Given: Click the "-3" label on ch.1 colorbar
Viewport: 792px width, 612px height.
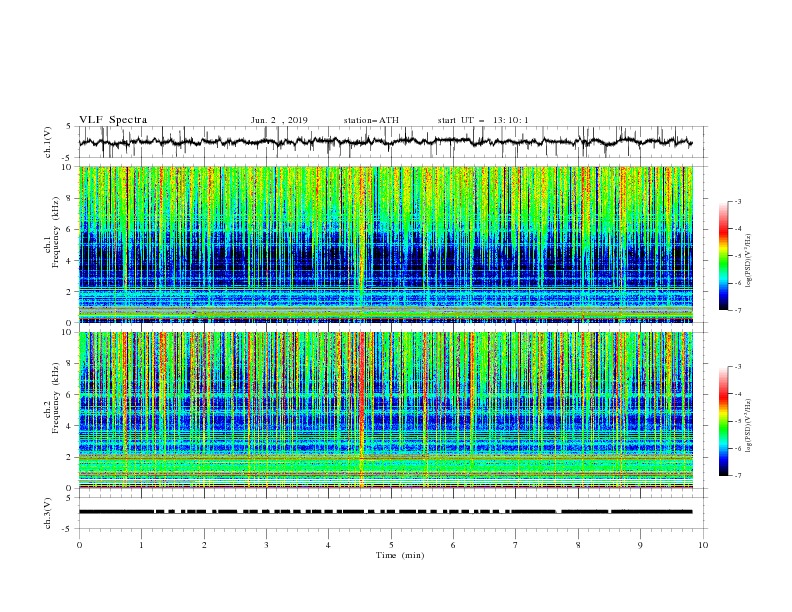Looking at the screenshot, I should click(x=737, y=201).
